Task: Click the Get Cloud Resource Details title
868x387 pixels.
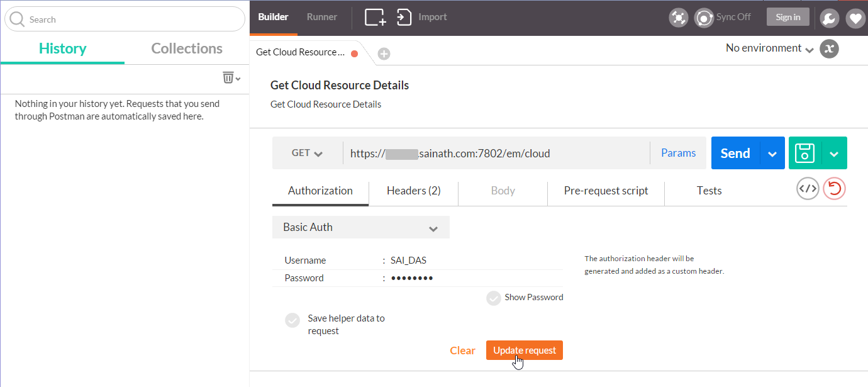Action: coord(340,85)
